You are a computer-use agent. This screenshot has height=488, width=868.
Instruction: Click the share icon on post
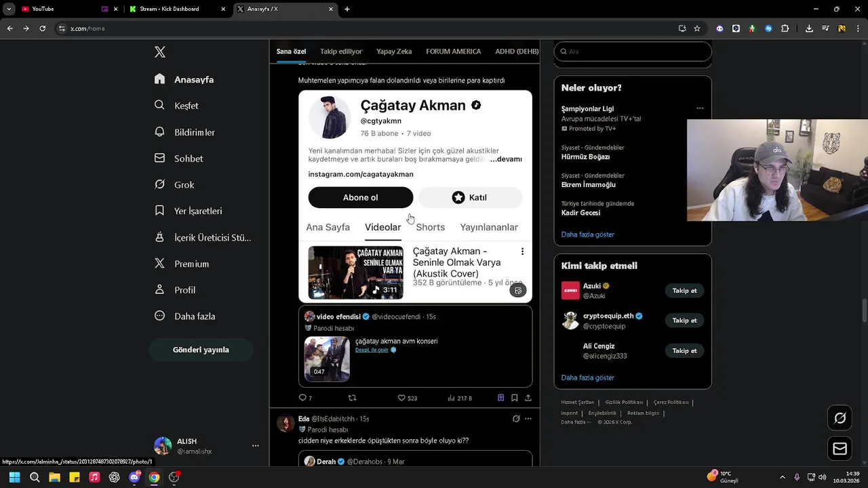[528, 398]
